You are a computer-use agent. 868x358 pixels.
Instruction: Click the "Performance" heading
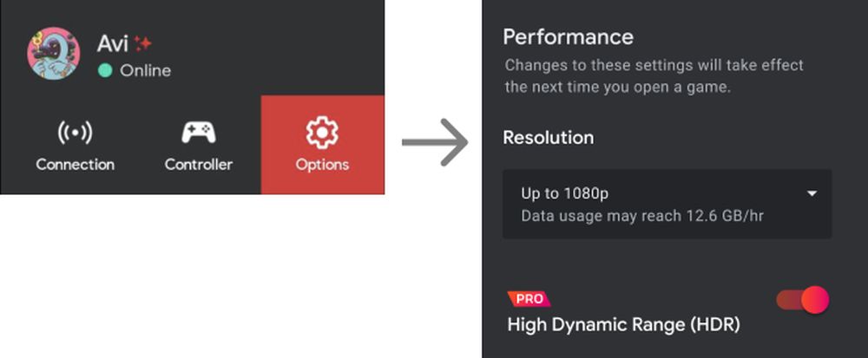click(x=568, y=37)
